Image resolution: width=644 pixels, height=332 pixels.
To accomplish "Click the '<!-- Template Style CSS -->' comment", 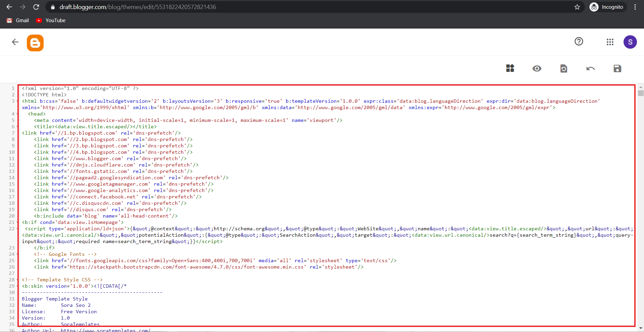I will (62, 280).
